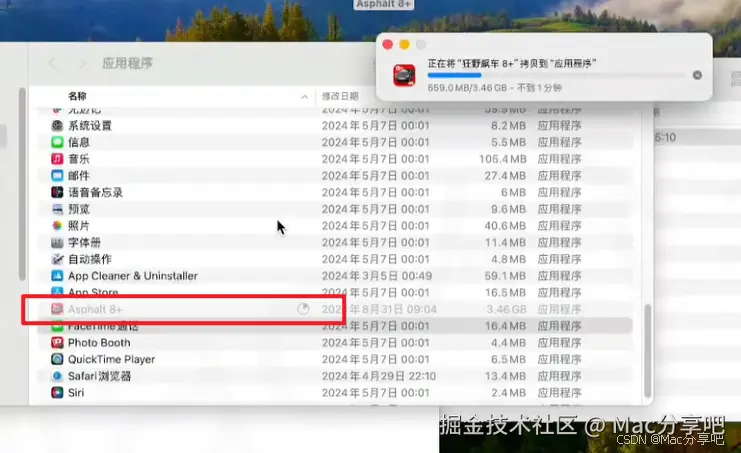Image resolution: width=741 pixels, height=453 pixels.
Task: Sort by the 名称 column header
Action: coord(78,96)
